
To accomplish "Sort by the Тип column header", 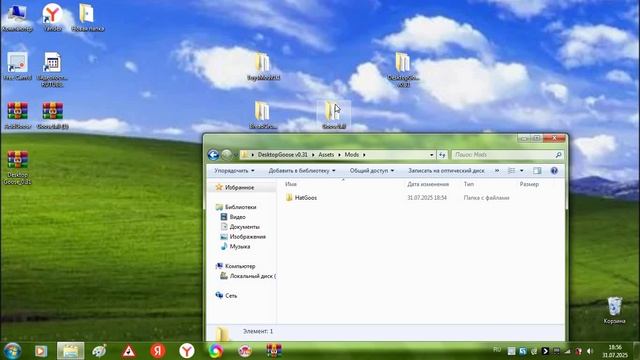I will (469, 184).
